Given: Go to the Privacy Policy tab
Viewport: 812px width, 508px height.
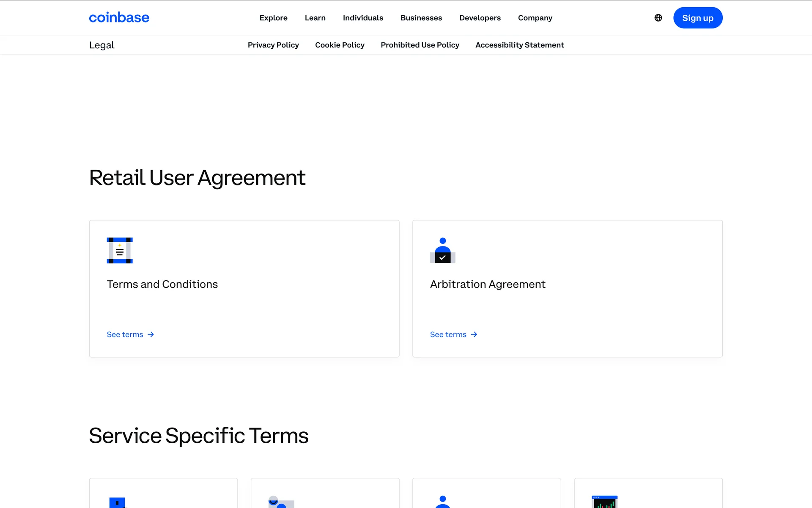Looking at the screenshot, I should (273, 45).
